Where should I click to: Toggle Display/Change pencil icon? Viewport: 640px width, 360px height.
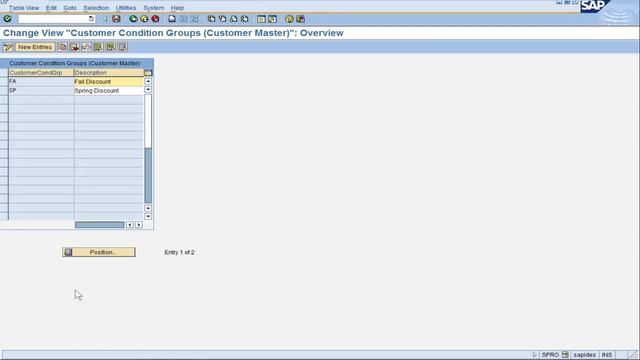[x=8, y=47]
